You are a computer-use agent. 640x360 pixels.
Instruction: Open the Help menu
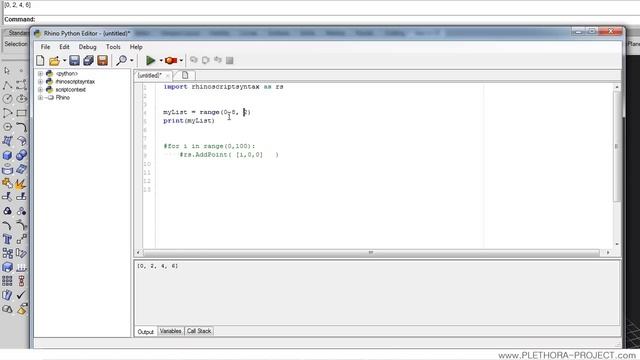click(x=136, y=47)
